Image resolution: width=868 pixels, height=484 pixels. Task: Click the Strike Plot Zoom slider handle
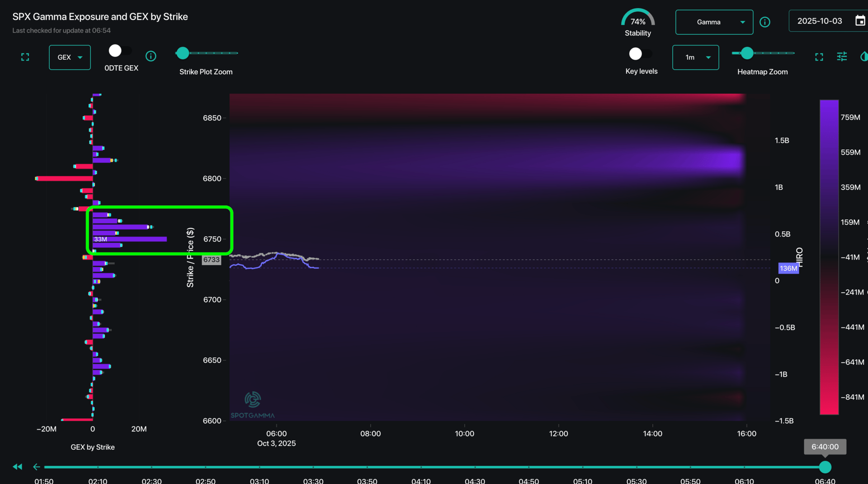(183, 53)
